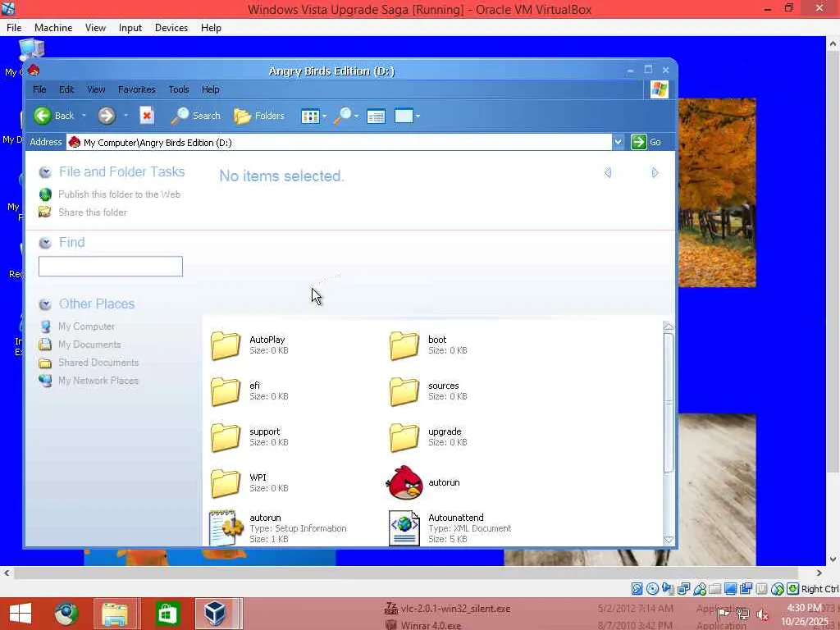The width and height of the screenshot is (840, 630).
Task: Open the VirtualBox Input menu
Action: pos(130,28)
